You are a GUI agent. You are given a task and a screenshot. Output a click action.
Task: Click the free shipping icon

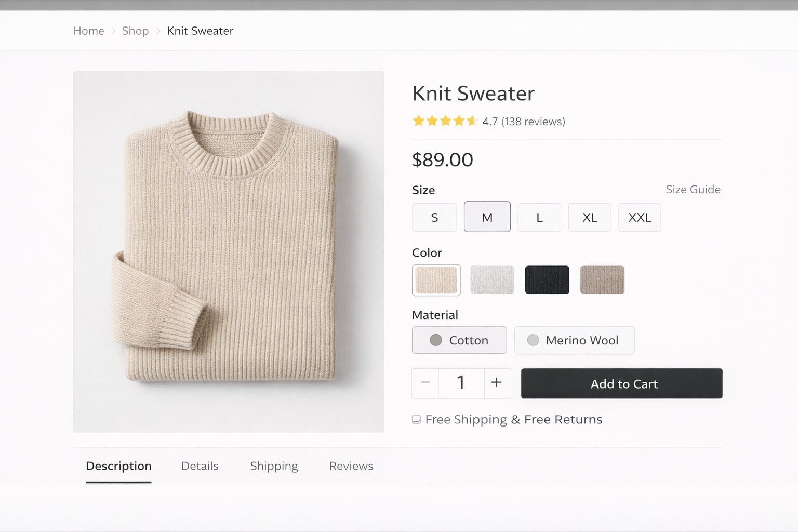(x=416, y=419)
